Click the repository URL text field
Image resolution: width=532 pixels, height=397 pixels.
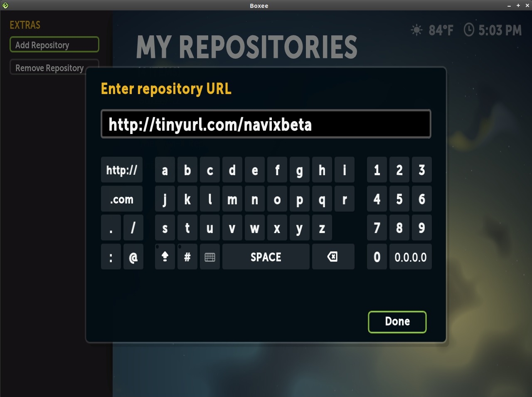coord(266,124)
